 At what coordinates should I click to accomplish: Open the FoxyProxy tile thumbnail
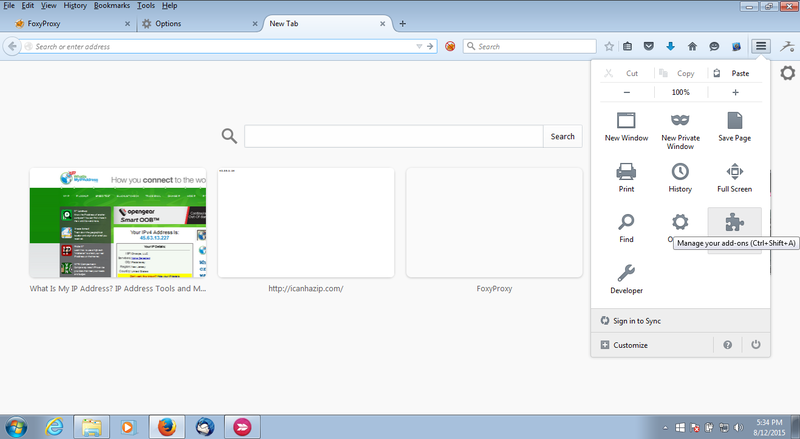click(x=494, y=223)
